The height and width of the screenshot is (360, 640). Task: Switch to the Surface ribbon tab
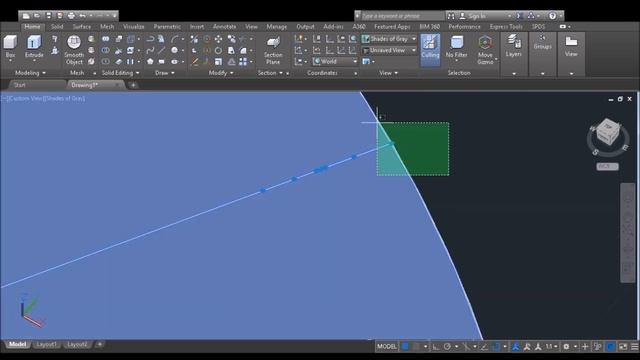pos(82,27)
